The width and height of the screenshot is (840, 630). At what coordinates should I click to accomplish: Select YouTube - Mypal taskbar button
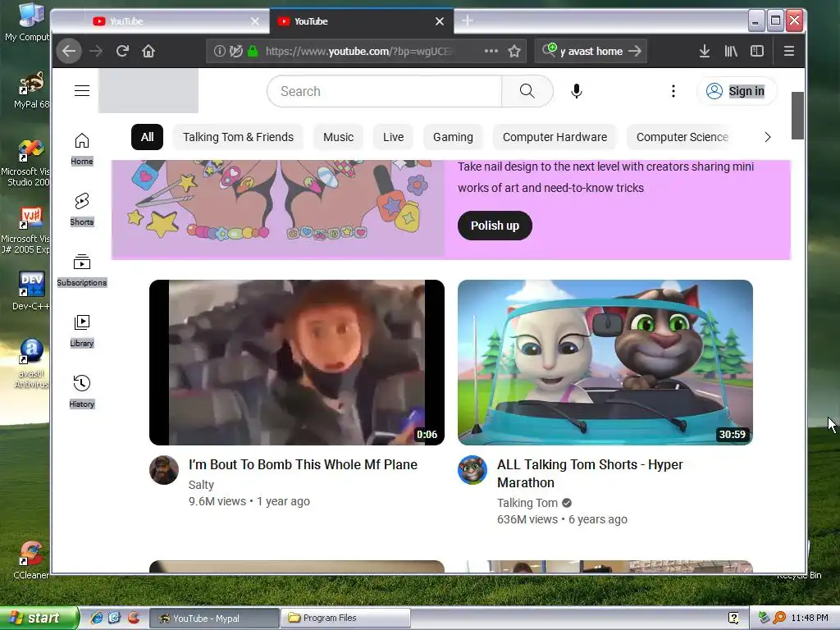pyautogui.click(x=214, y=619)
